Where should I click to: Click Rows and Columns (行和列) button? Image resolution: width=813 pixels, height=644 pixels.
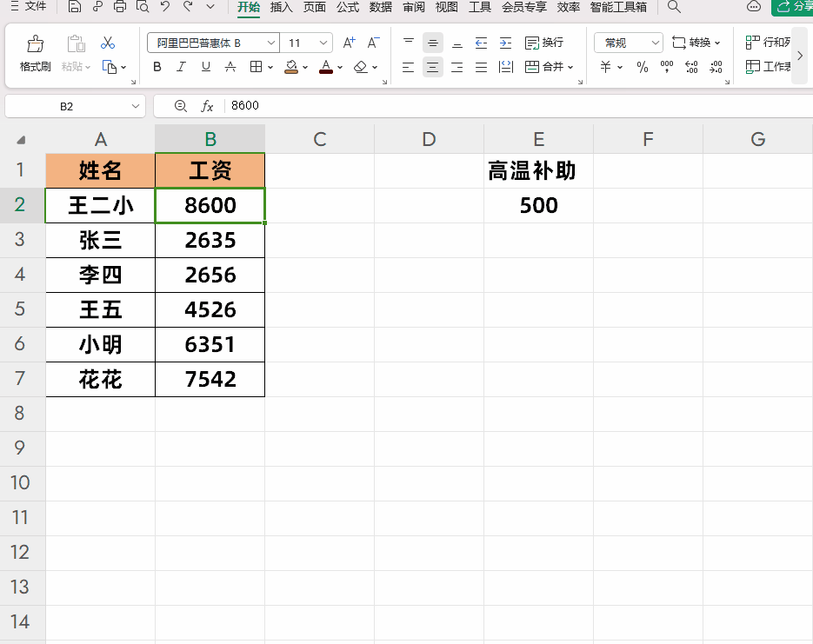[769, 43]
